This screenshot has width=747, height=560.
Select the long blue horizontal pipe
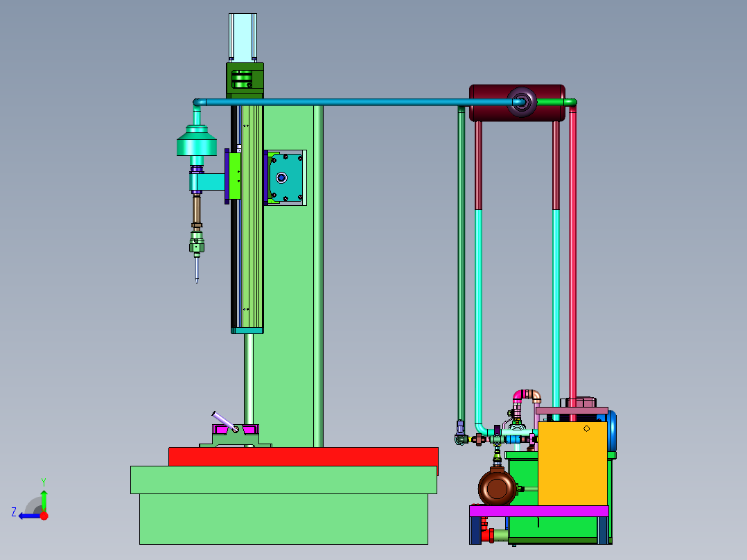click(358, 102)
